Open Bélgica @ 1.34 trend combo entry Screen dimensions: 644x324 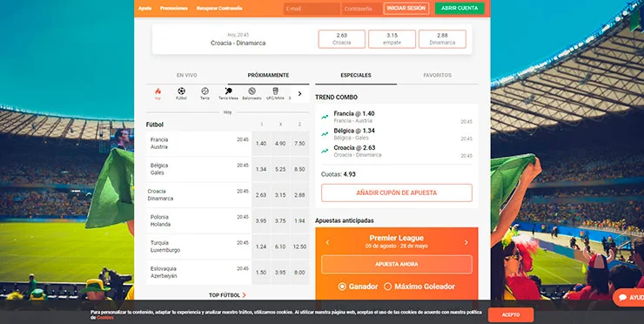pos(397,134)
